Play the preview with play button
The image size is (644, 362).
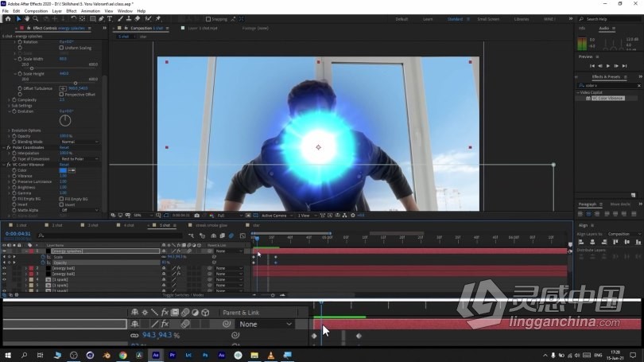[x=608, y=66]
